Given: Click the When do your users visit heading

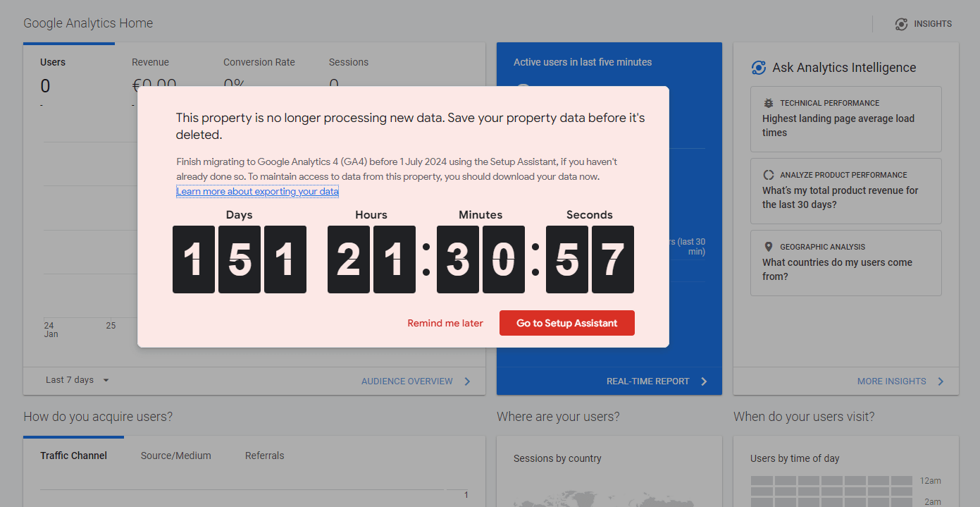Looking at the screenshot, I should (x=804, y=417).
